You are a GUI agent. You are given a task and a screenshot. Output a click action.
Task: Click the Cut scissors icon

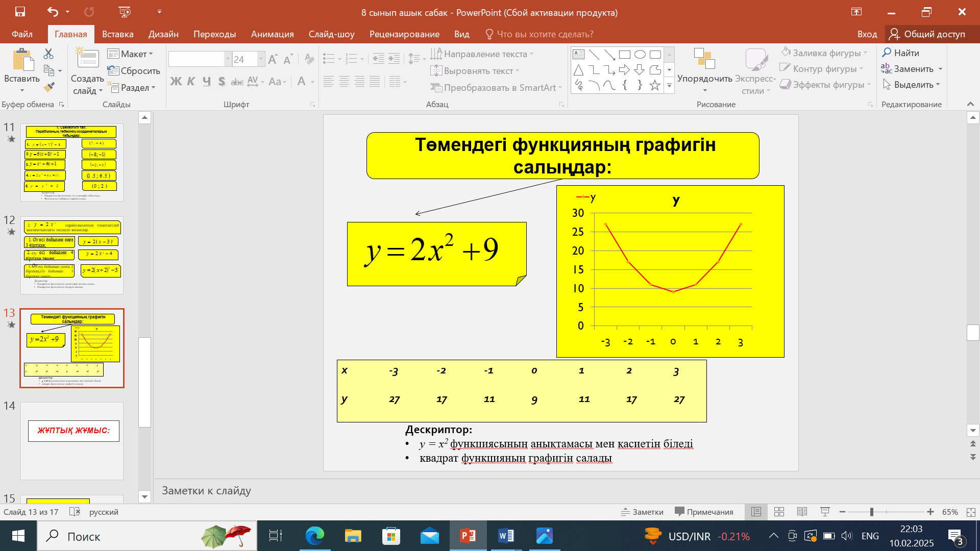tap(49, 54)
